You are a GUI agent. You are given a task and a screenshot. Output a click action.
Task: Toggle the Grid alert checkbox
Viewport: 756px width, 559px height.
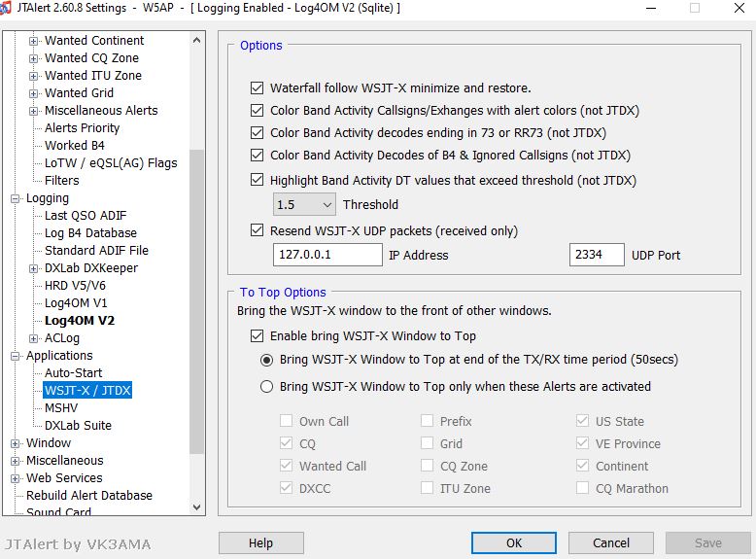pyautogui.click(x=427, y=442)
